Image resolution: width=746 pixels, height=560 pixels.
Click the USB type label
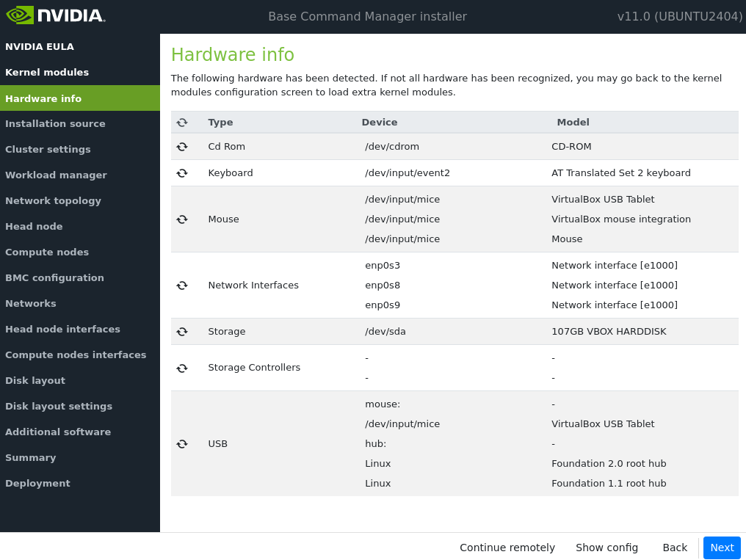click(217, 443)
